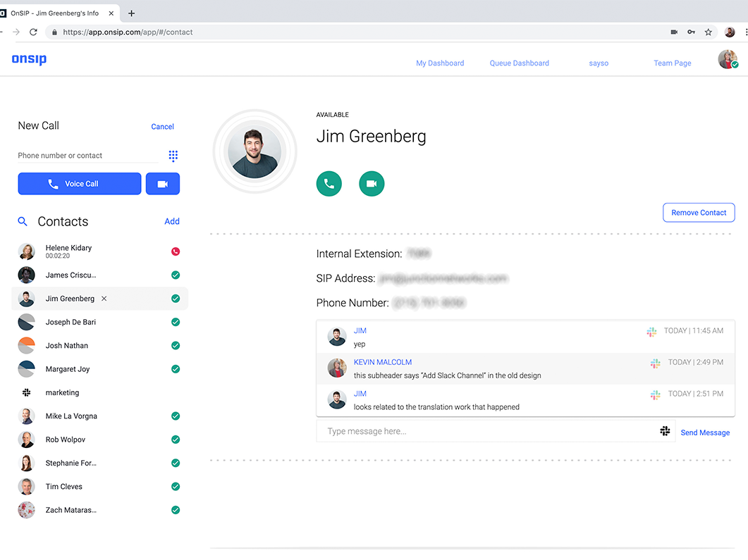This screenshot has height=560, width=748.
Task: Click Add next to Contacts
Action: tap(172, 221)
